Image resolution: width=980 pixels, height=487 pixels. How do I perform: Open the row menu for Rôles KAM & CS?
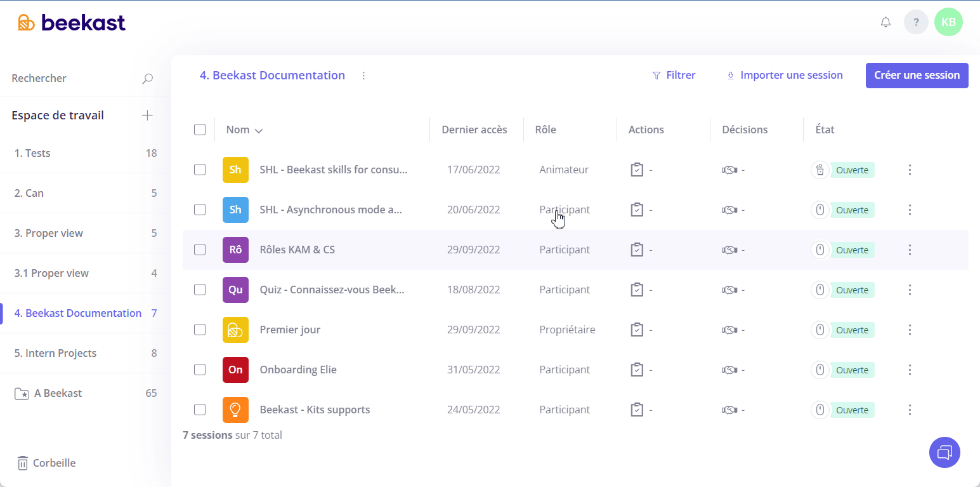(x=910, y=250)
